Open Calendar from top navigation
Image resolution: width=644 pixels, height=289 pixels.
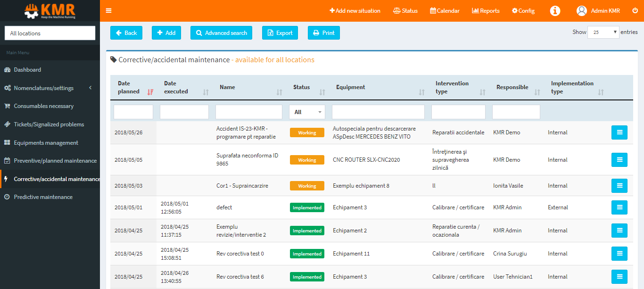coord(445,10)
